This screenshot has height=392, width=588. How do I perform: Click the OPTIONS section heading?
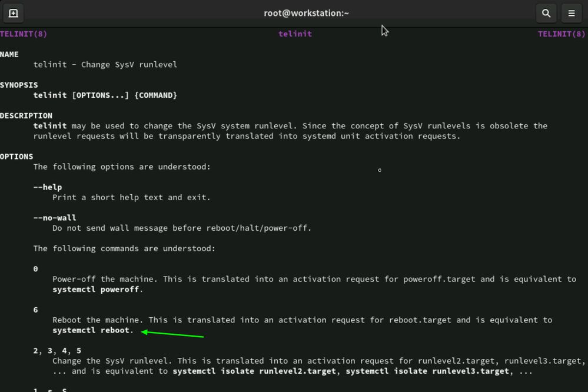pyautogui.click(x=16, y=157)
